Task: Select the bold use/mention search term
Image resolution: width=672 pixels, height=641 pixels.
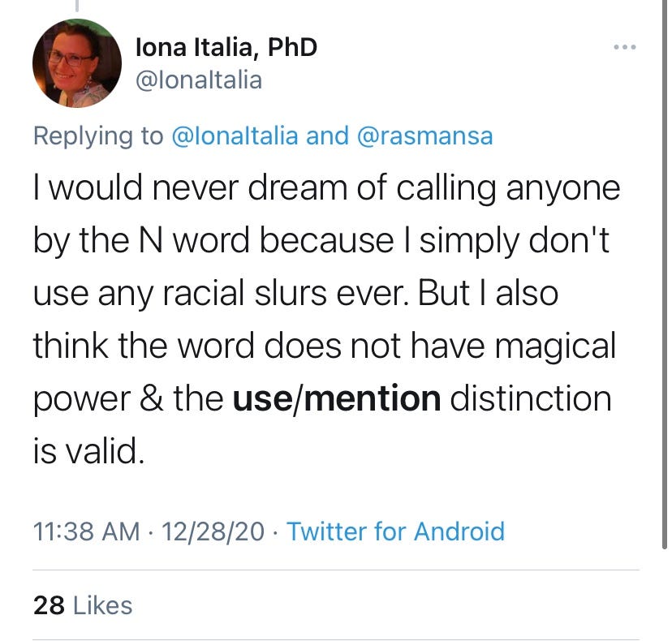Action: tap(337, 398)
